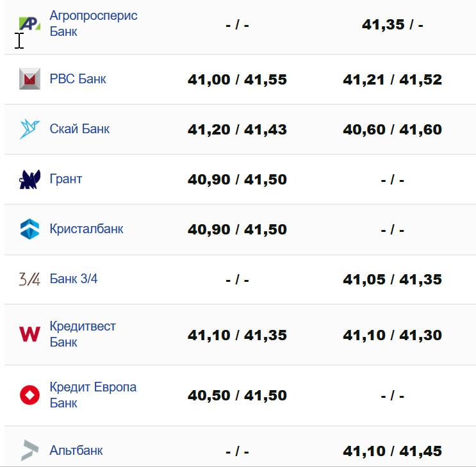This screenshot has height=467, width=476.
Task: Click the Кредитвест Банк red W logo
Action: click(x=29, y=334)
